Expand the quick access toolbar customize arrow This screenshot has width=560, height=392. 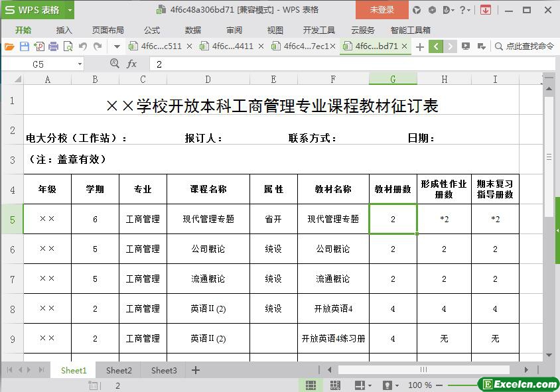coord(117,46)
